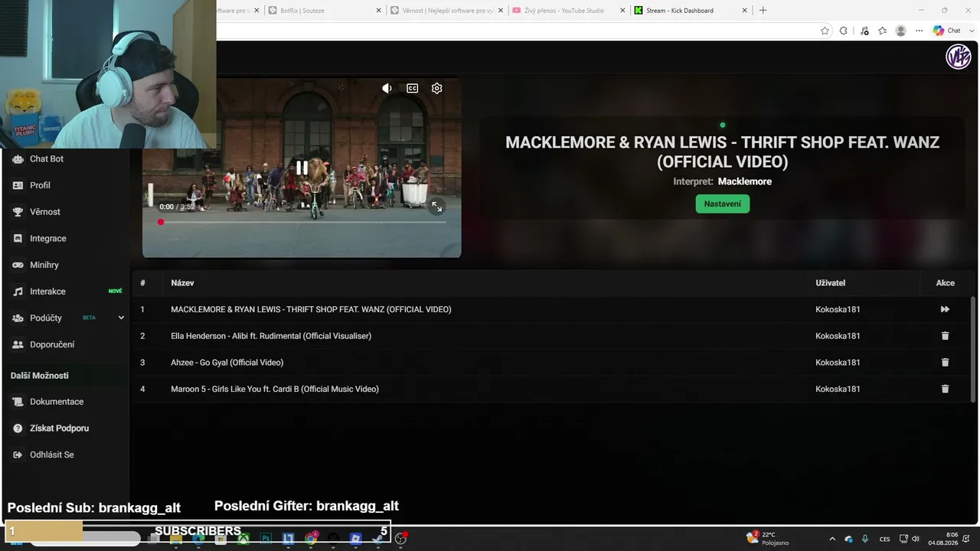Switch to the Věrnost browser tab

click(x=446, y=11)
